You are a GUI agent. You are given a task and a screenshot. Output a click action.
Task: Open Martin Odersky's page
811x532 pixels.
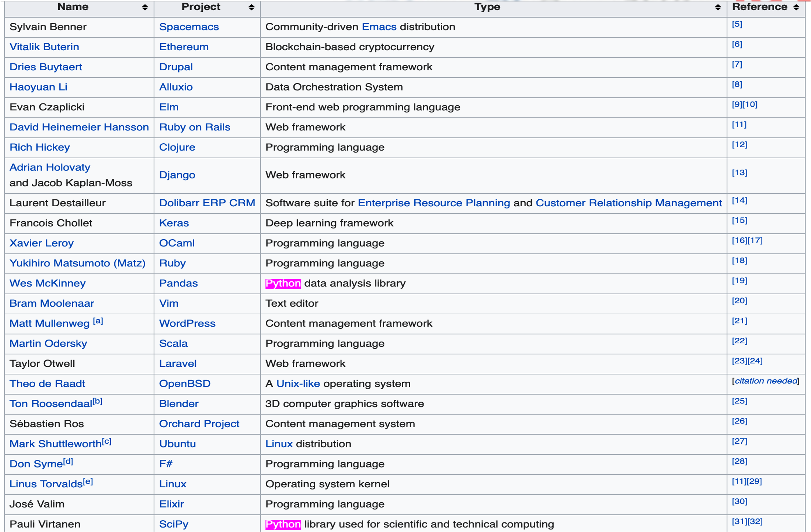click(48, 344)
